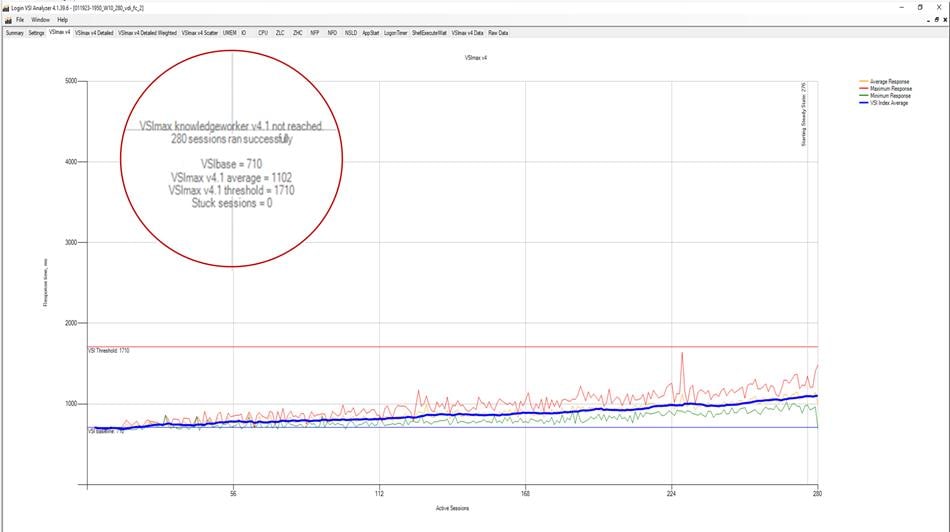Click the 56 tick on sessions axis

point(233,494)
